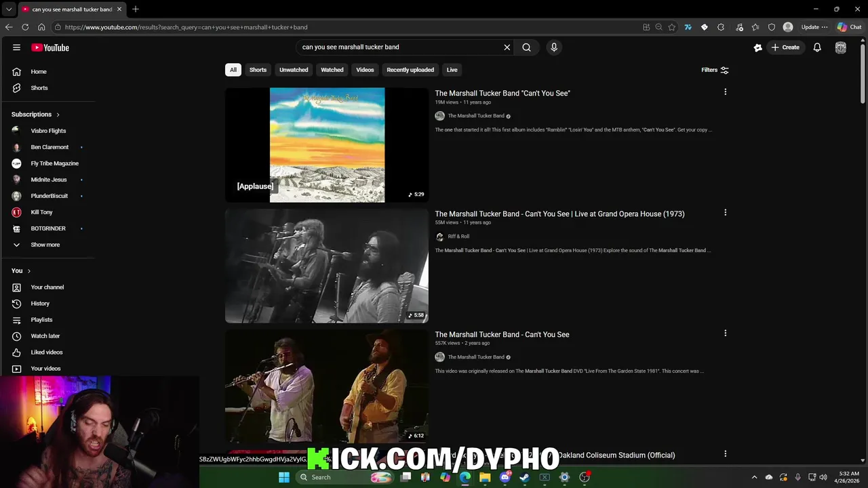The width and height of the screenshot is (868, 488).
Task: Click the browser Update button
Action: (x=814, y=27)
